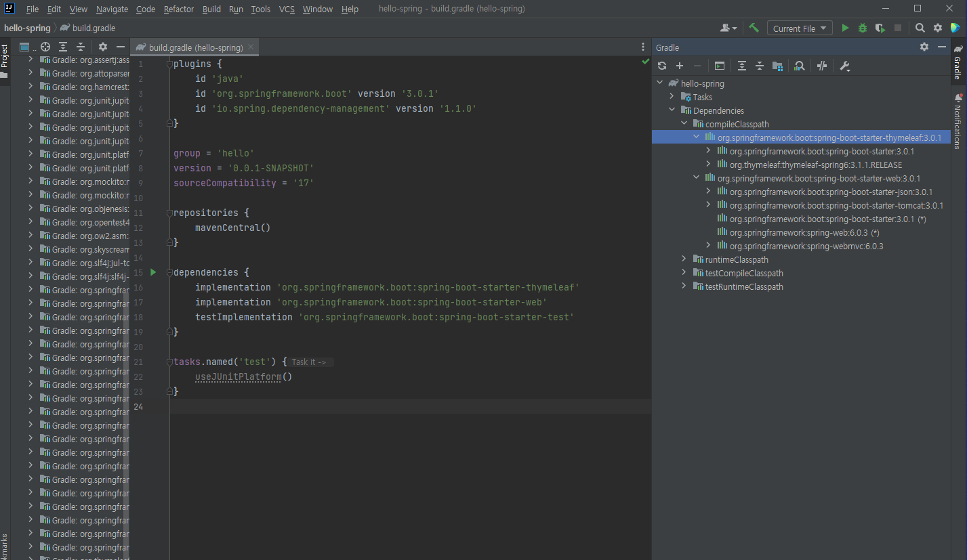Hide the Gradle tool window
Screen dimensions: 967x560
[941, 47]
